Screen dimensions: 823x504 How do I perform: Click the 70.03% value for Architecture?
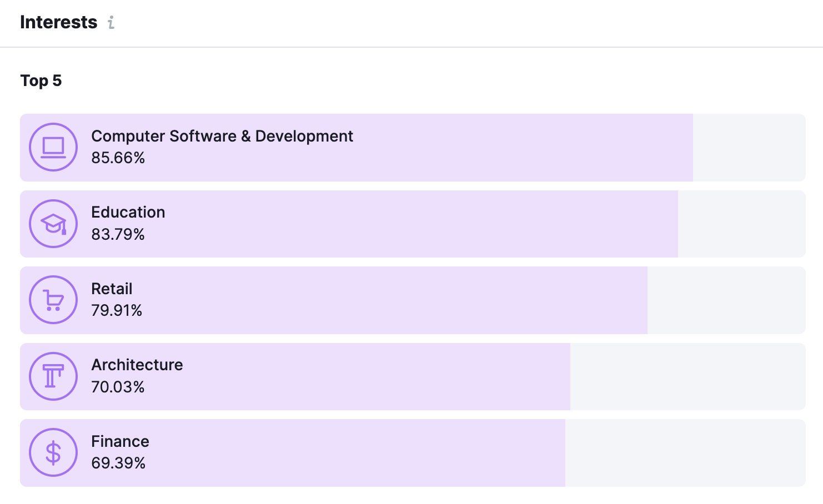[x=118, y=387]
